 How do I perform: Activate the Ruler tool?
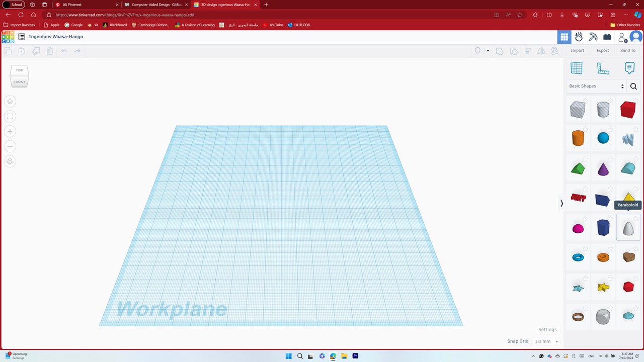603,68
